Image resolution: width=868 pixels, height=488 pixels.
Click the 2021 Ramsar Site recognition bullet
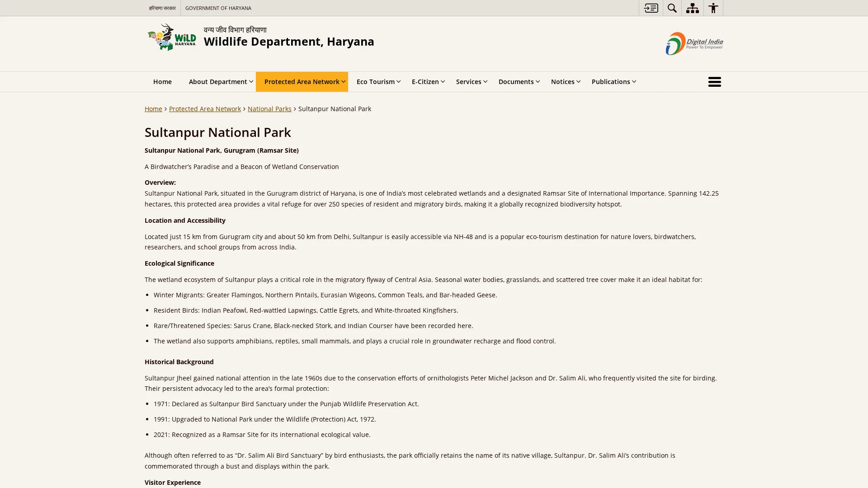(x=262, y=435)
